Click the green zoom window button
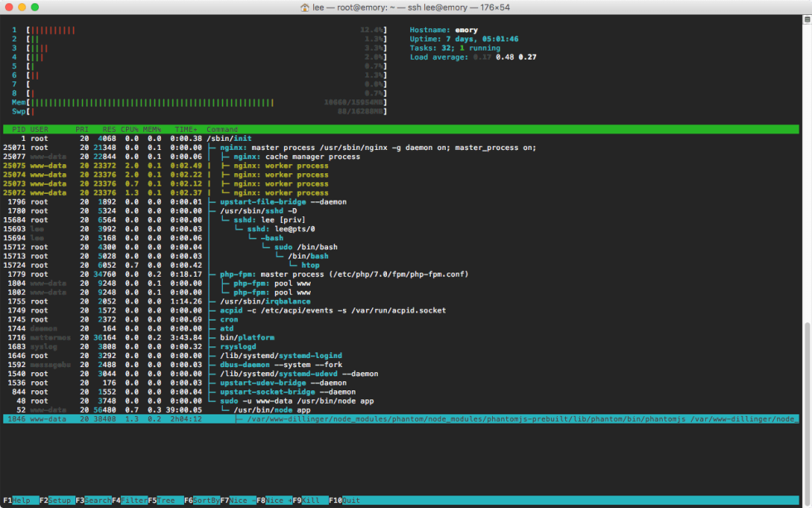This screenshot has height=508, width=812. 36,7
